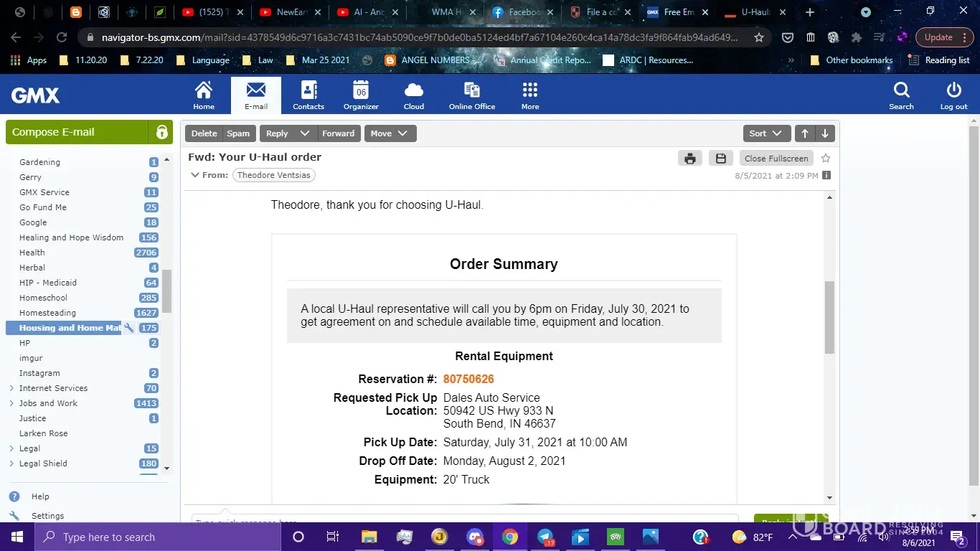The height and width of the screenshot is (551, 980).
Task: Switch to the E-mail tab
Action: click(256, 95)
